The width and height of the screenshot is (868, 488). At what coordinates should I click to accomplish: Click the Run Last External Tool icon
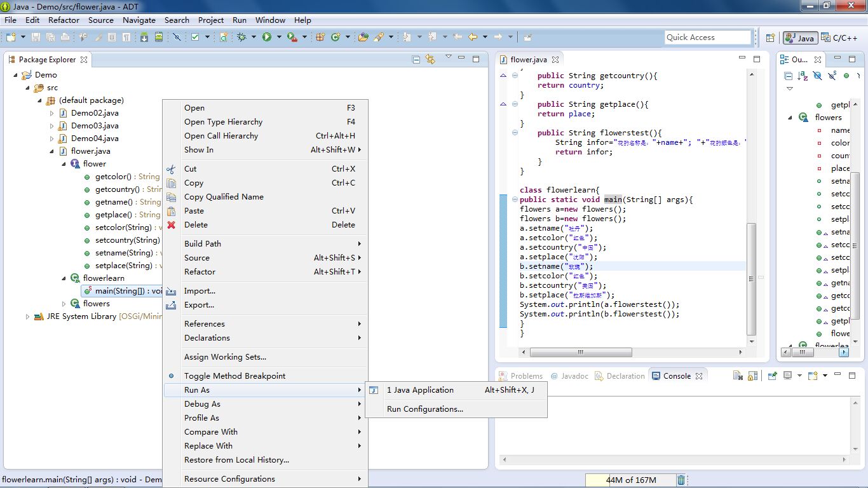(292, 37)
